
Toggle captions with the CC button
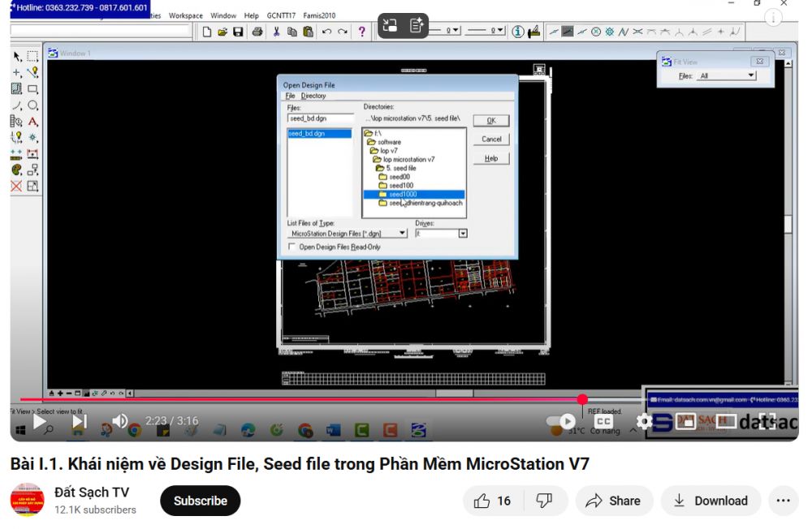coord(603,421)
